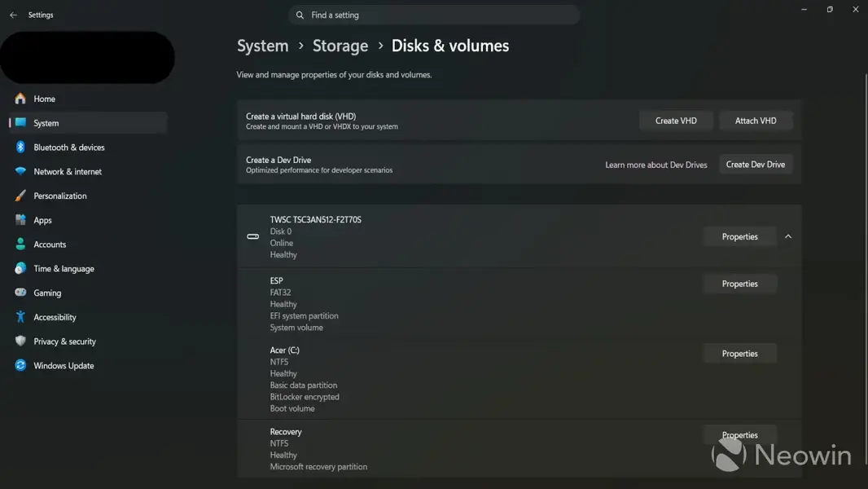Open Windows Update page
Viewport: 868px width, 489px height.
coord(87,365)
